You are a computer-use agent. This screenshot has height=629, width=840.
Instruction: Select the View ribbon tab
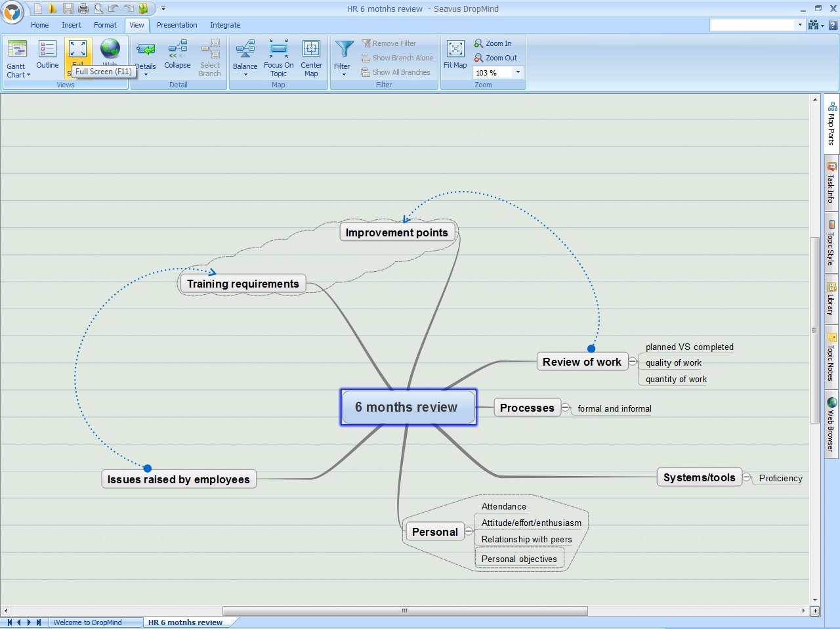[x=136, y=25]
